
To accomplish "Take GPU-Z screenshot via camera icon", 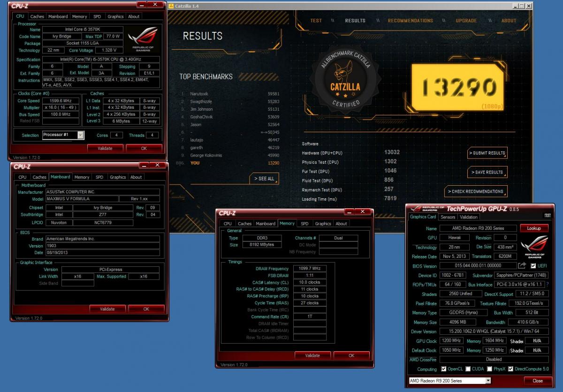I will (x=548, y=215).
